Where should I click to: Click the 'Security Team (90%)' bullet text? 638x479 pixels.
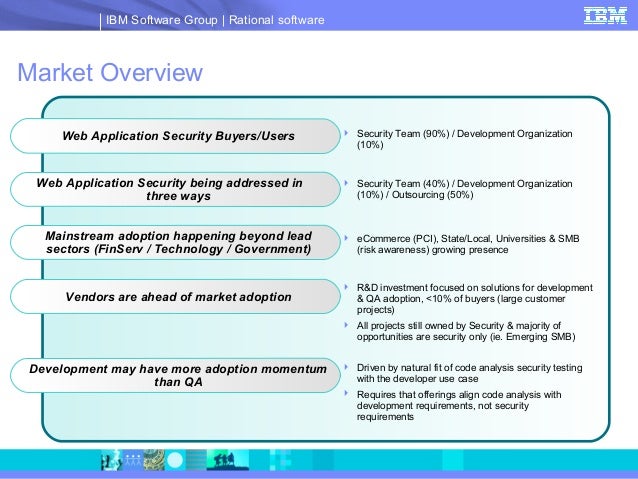[x=464, y=139]
